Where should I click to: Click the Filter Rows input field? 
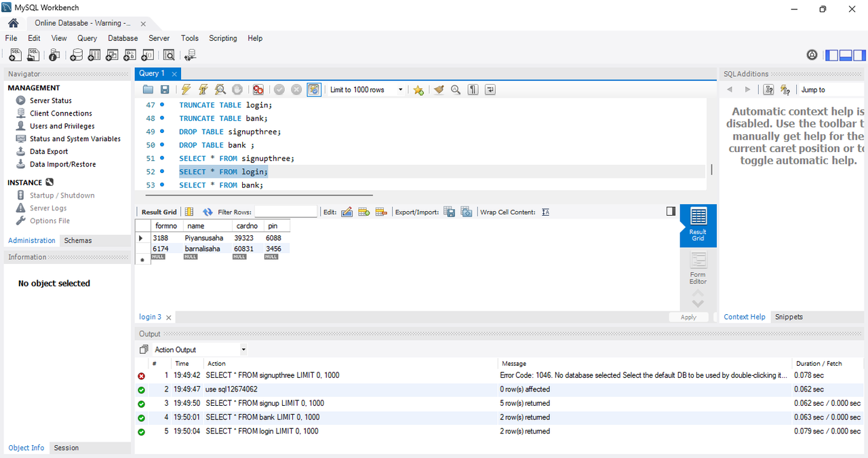tap(285, 212)
